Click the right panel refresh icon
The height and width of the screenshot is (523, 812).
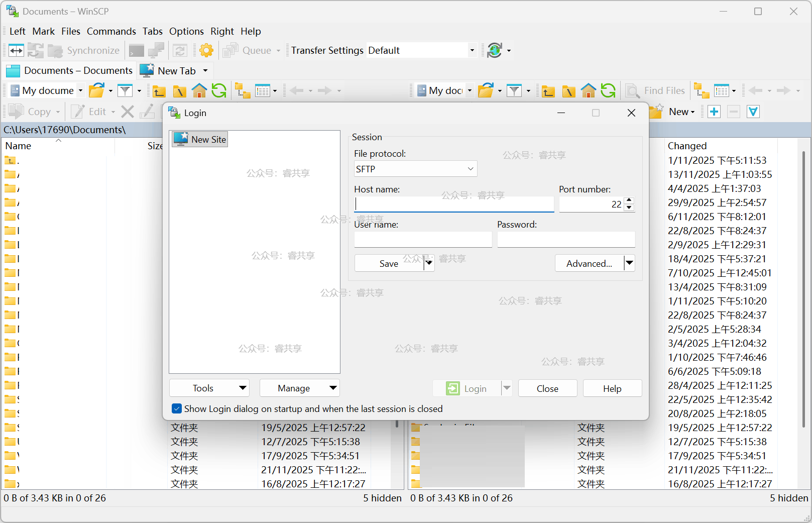coord(608,91)
